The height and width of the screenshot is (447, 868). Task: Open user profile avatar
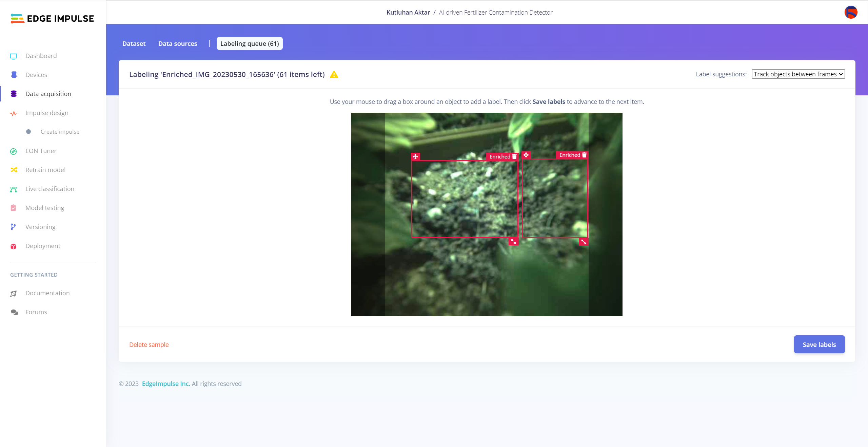pyautogui.click(x=851, y=12)
